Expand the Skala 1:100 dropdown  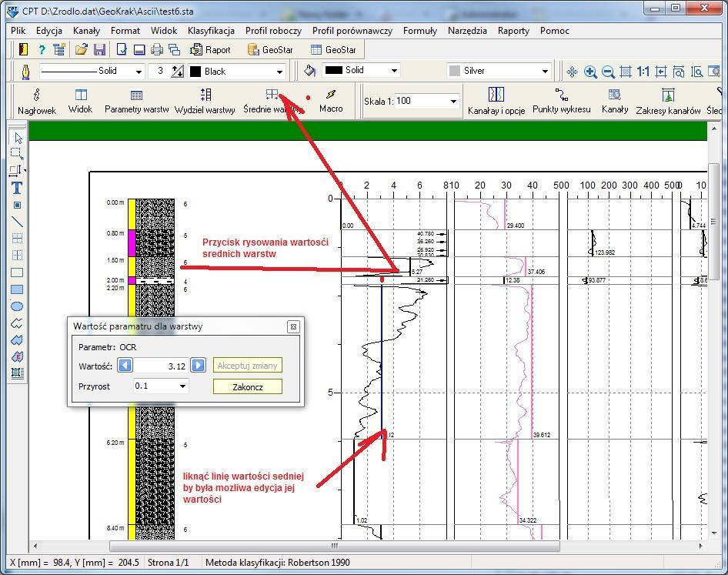point(453,102)
